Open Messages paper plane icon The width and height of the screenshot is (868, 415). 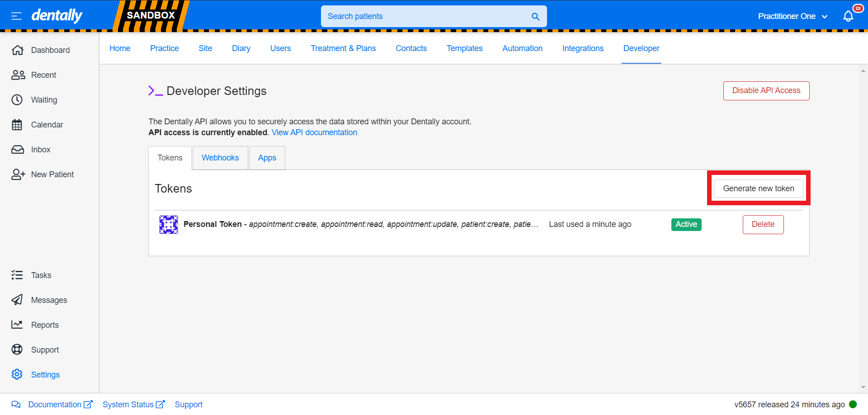[x=17, y=300]
